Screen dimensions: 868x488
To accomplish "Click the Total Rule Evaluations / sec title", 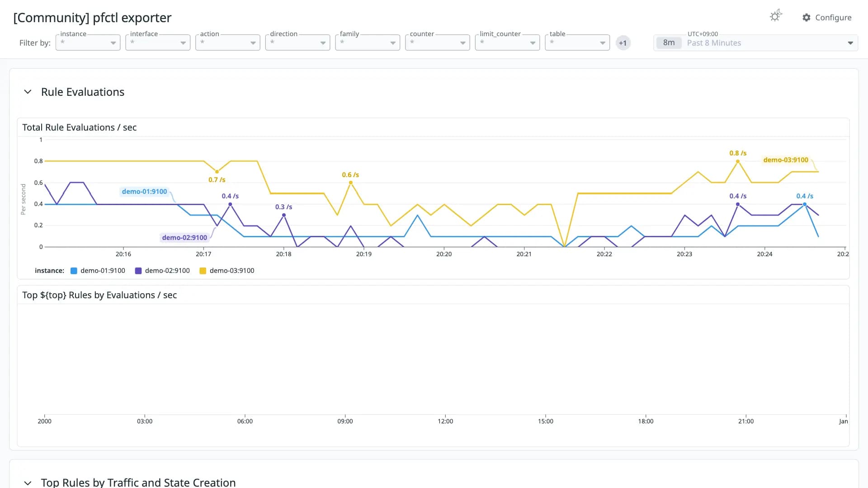I will (80, 127).
